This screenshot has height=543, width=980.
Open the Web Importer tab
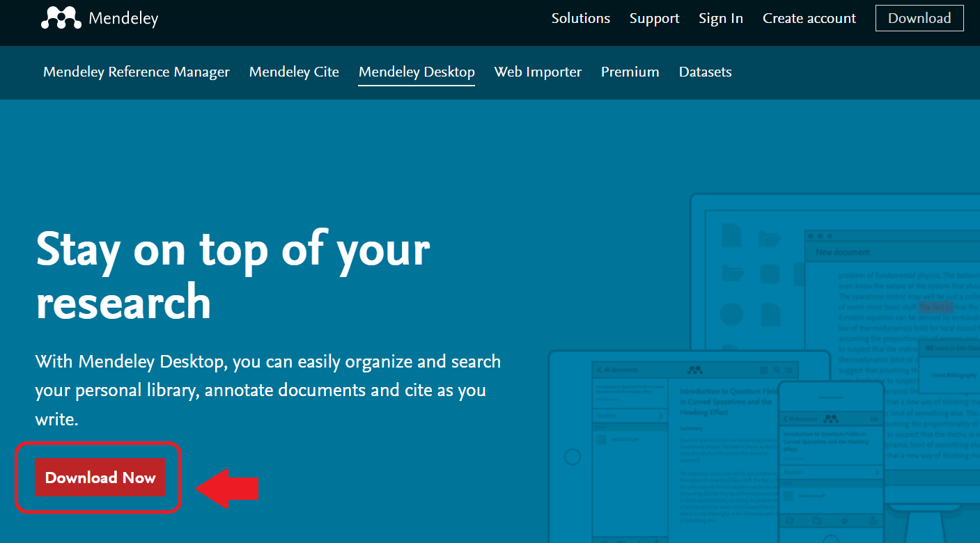[x=538, y=72]
